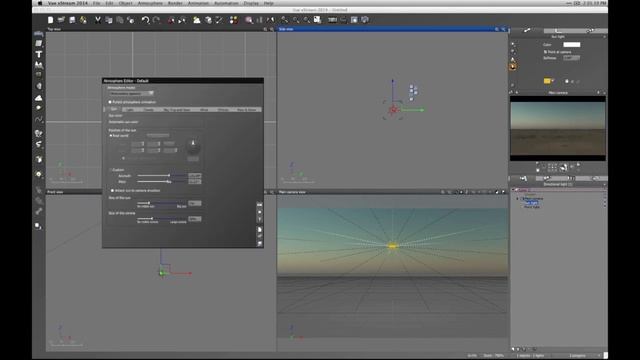640x360 pixels.
Task: Click zoom icon in Top view header
Action: 265,29
